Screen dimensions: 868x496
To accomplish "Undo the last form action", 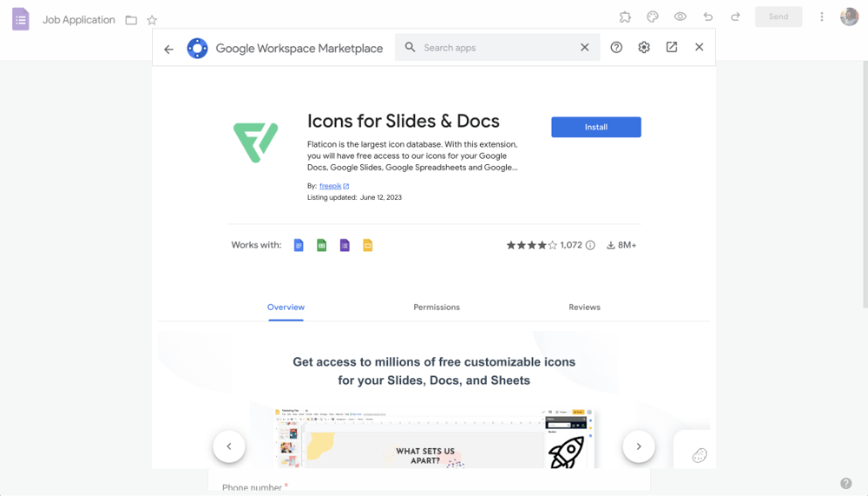I will coord(708,17).
